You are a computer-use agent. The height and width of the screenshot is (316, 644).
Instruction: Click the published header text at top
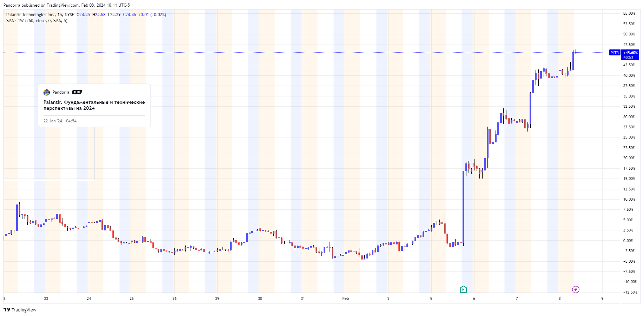pyautogui.click(x=67, y=5)
